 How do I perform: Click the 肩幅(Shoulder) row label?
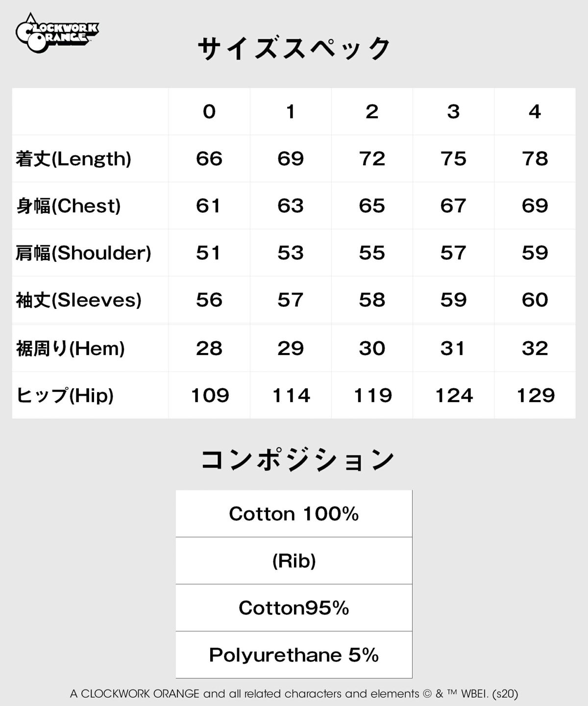tap(83, 253)
